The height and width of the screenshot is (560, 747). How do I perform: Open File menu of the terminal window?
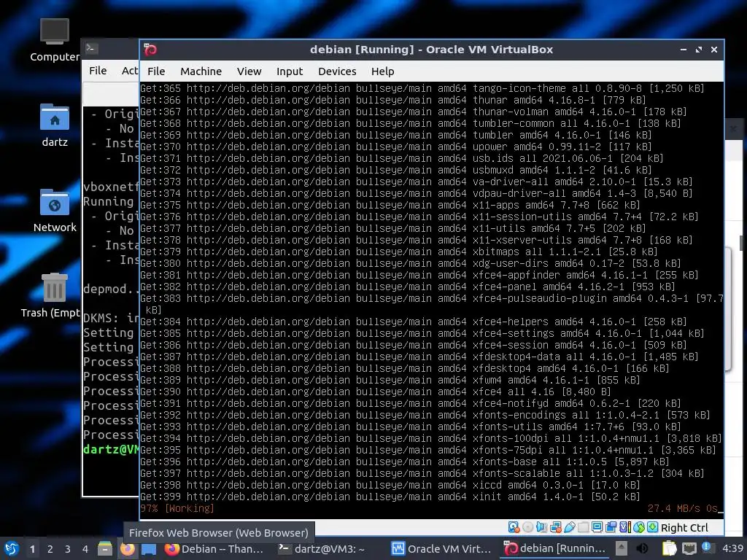[98, 71]
